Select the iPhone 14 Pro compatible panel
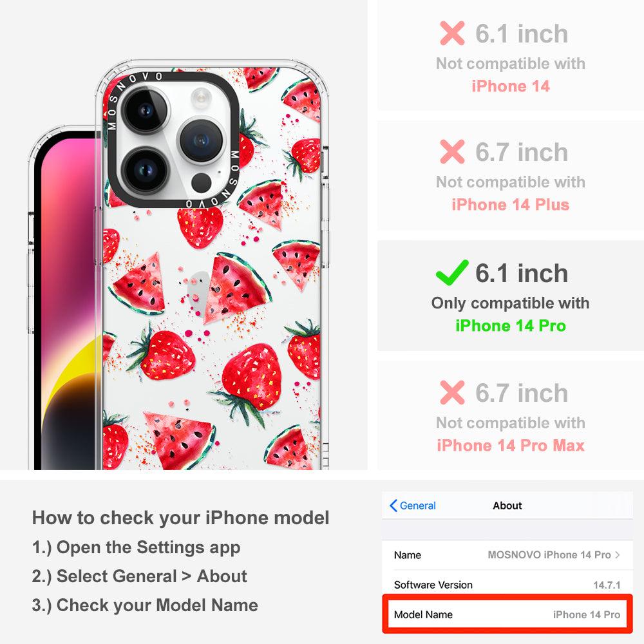The image size is (644, 644). (x=510, y=296)
